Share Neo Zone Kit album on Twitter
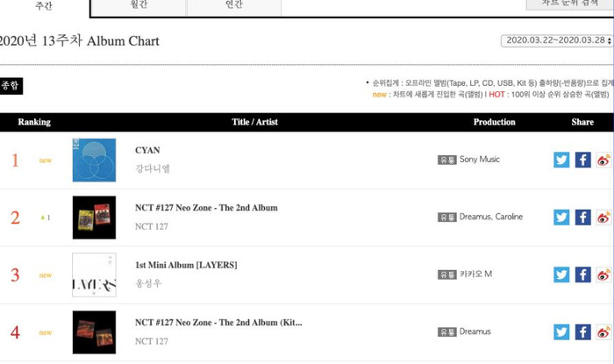Viewport: 614px width, 364px height. point(561,332)
